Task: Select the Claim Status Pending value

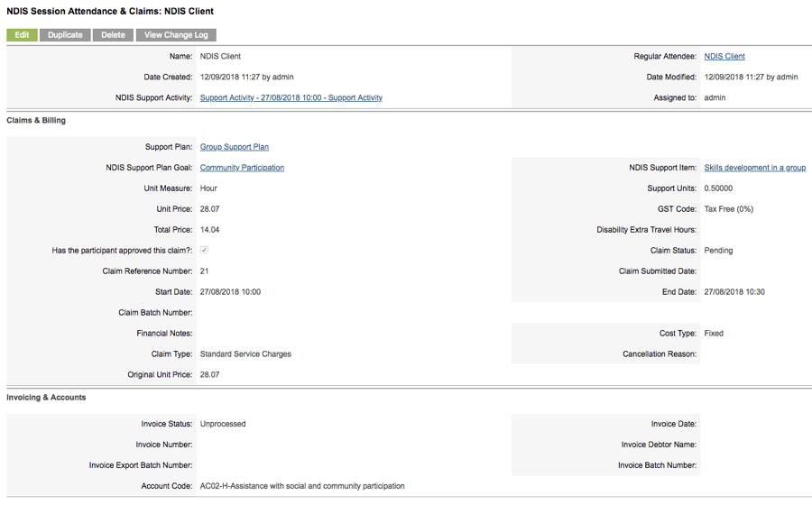Action: [718, 251]
